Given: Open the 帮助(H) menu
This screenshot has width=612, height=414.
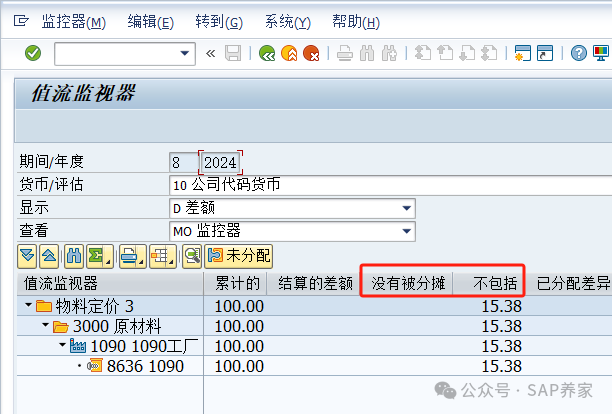Looking at the screenshot, I should pos(356,21).
